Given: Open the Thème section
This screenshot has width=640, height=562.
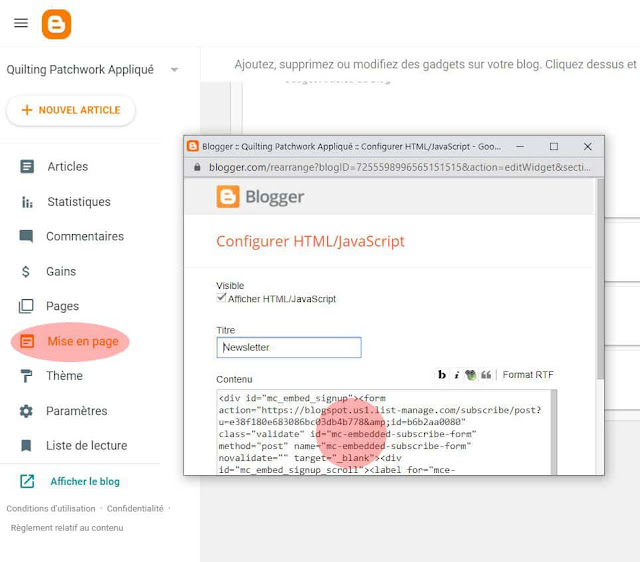Looking at the screenshot, I should tap(64, 376).
